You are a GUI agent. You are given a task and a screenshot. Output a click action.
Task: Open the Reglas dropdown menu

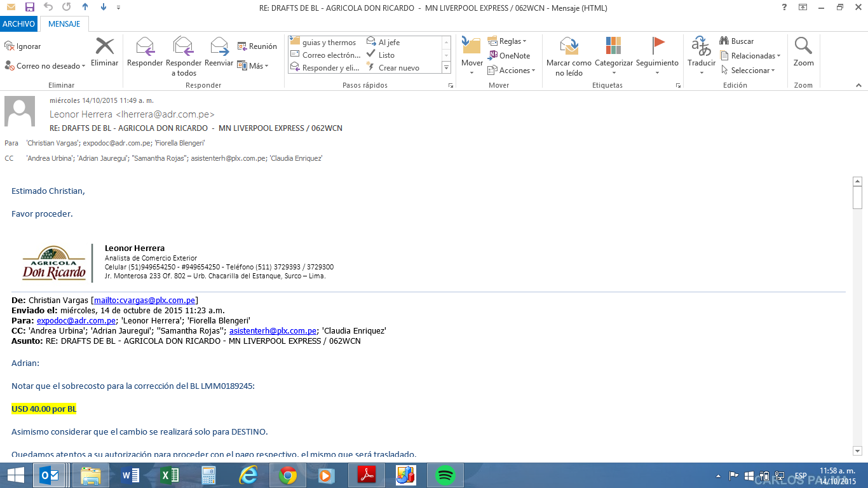pos(507,41)
